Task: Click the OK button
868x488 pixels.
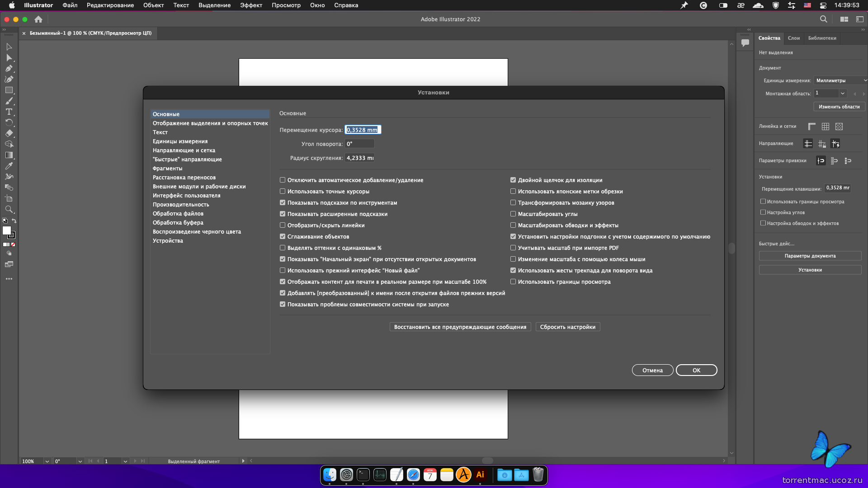Action: pos(696,370)
